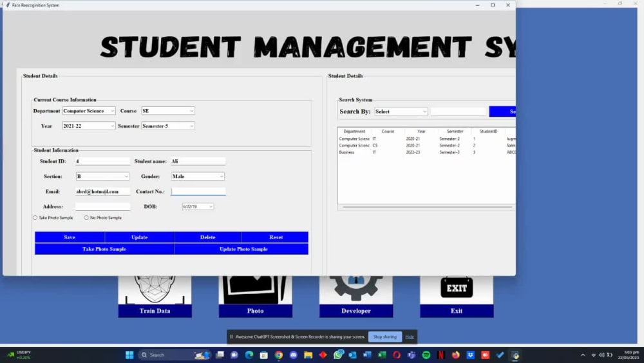Open Discord from the taskbar
Viewport: 644px width, 363px height.
pyautogui.click(x=293, y=355)
